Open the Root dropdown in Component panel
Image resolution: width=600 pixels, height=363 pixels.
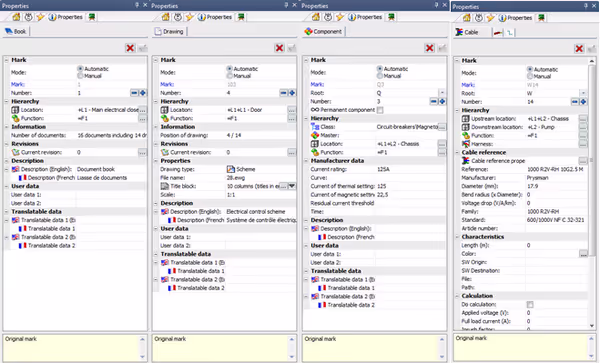(x=442, y=93)
